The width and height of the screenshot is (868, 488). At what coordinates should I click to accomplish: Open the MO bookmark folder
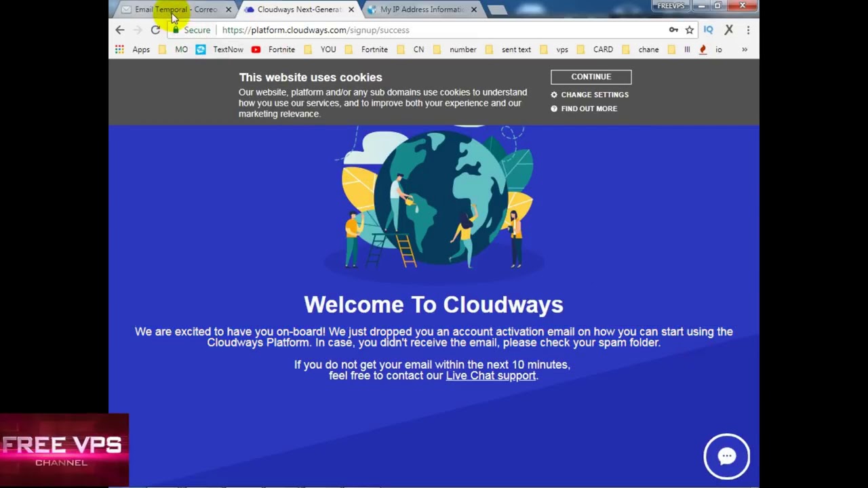click(x=173, y=49)
